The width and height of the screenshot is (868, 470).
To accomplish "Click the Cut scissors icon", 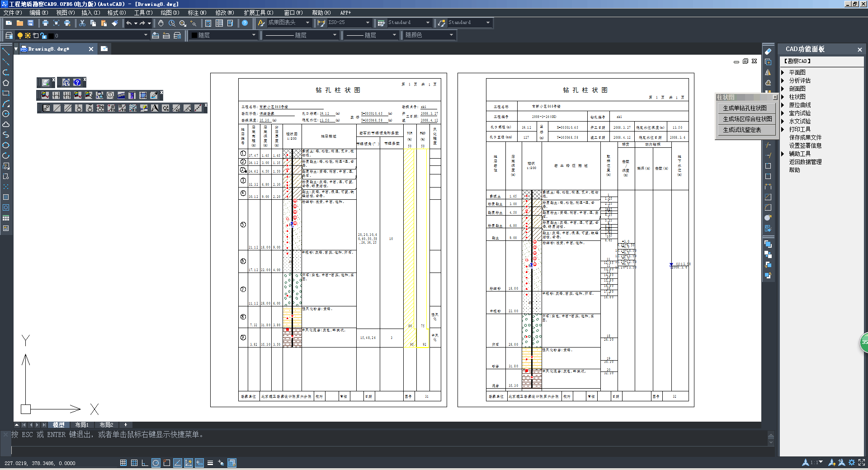I will point(82,23).
